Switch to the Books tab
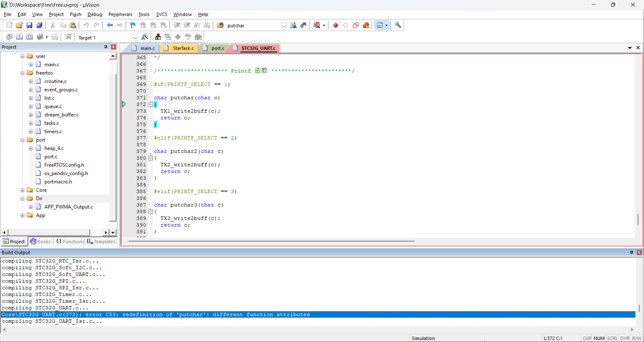The height and width of the screenshot is (342, 644). [40, 242]
